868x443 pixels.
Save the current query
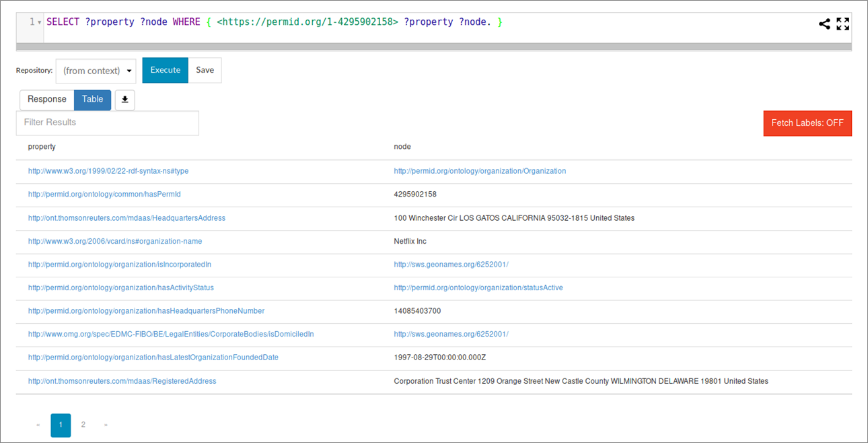pos(205,70)
